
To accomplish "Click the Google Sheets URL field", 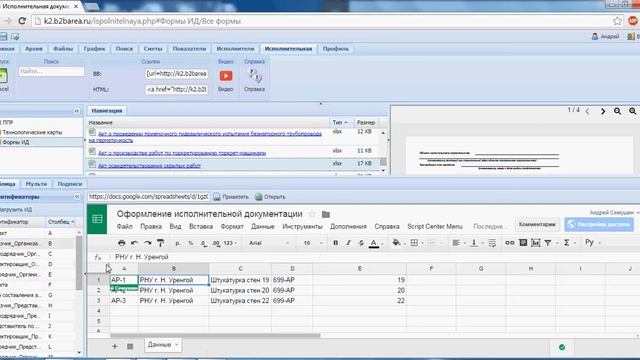I will [x=149, y=197].
